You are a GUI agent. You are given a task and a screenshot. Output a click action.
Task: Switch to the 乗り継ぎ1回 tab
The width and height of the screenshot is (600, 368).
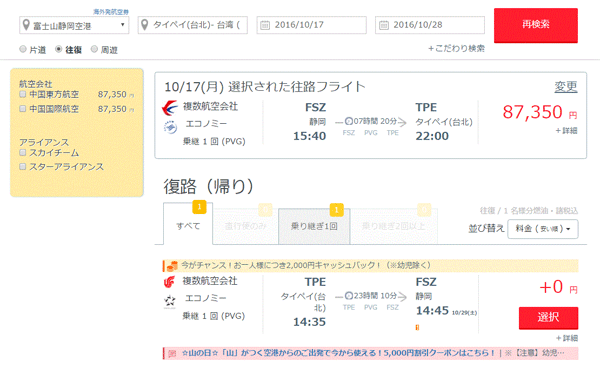click(x=314, y=226)
